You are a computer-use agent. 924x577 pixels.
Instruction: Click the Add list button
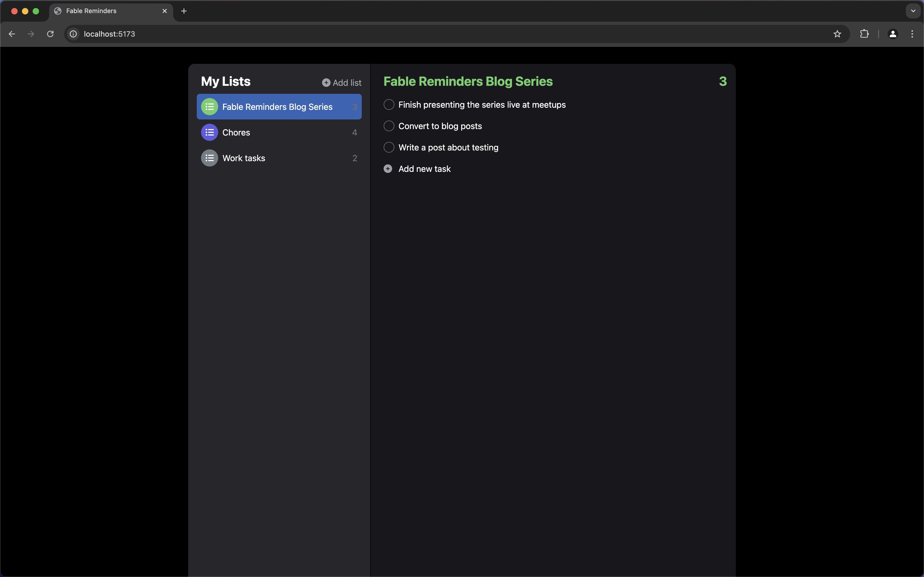[342, 83]
